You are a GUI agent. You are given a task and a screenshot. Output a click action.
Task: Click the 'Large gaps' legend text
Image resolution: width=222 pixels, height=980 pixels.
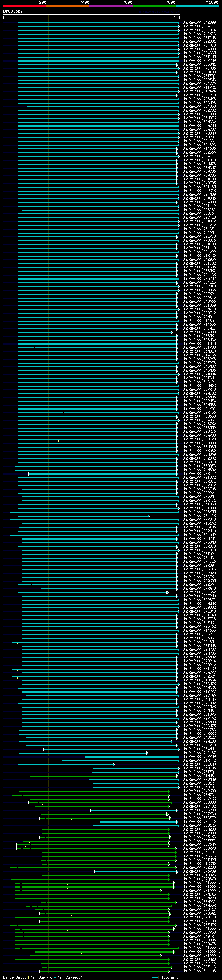(x=15, y=977)
